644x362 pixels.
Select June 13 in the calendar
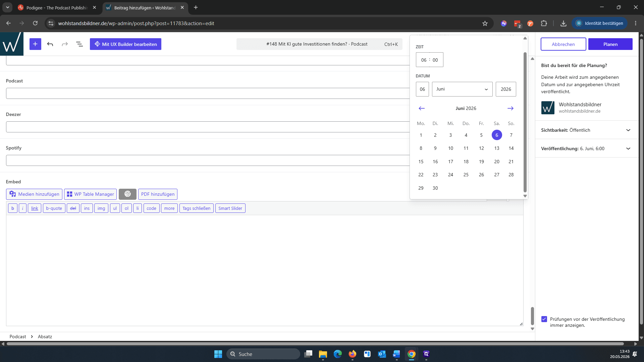[497, 148]
